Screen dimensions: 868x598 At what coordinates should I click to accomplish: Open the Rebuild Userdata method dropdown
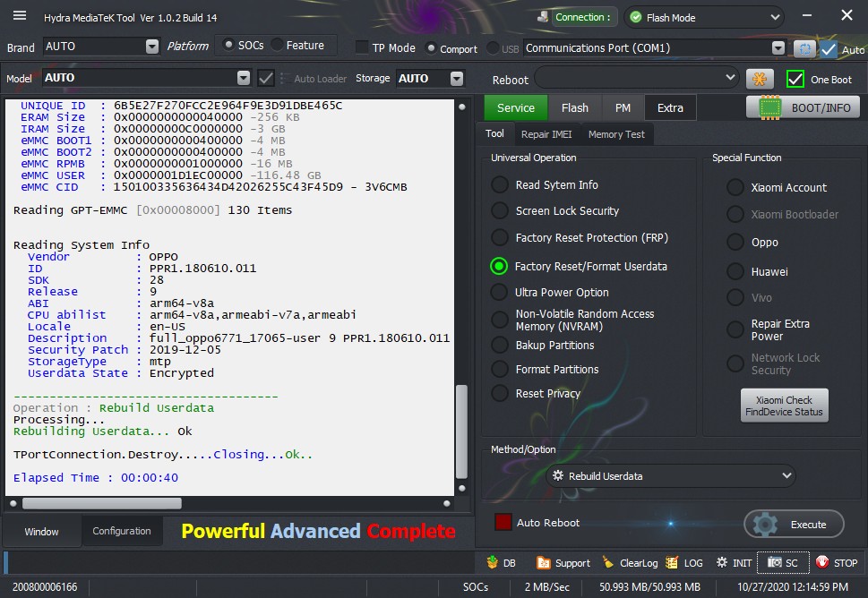786,475
